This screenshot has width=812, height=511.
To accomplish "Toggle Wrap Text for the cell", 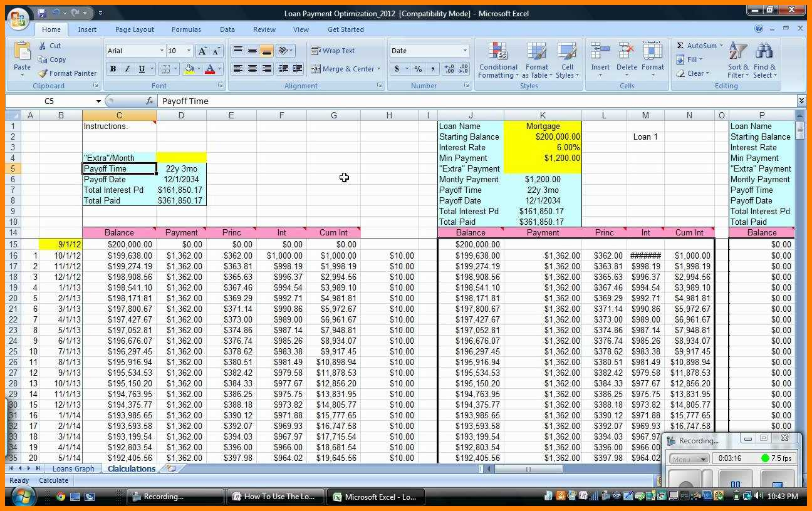I will [x=333, y=51].
